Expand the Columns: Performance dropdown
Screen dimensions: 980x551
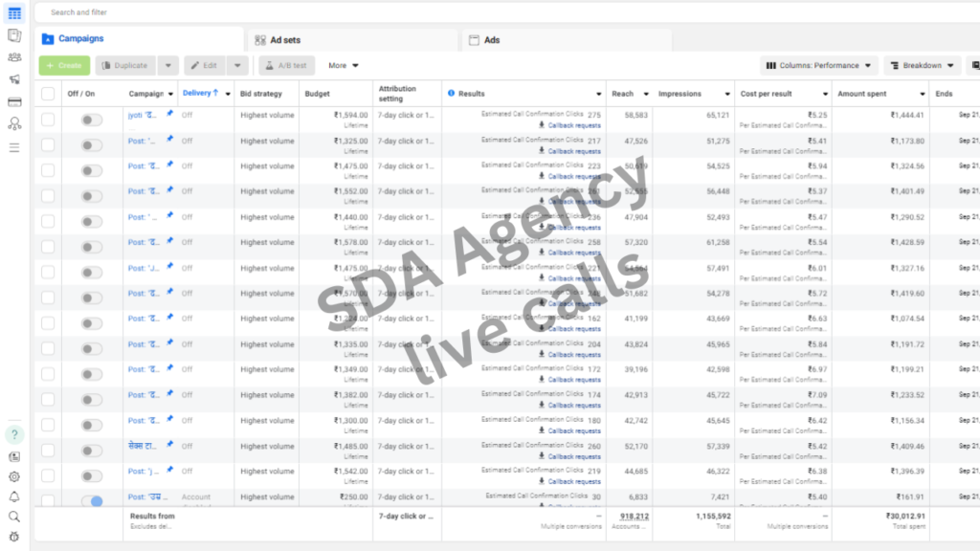pyautogui.click(x=820, y=66)
